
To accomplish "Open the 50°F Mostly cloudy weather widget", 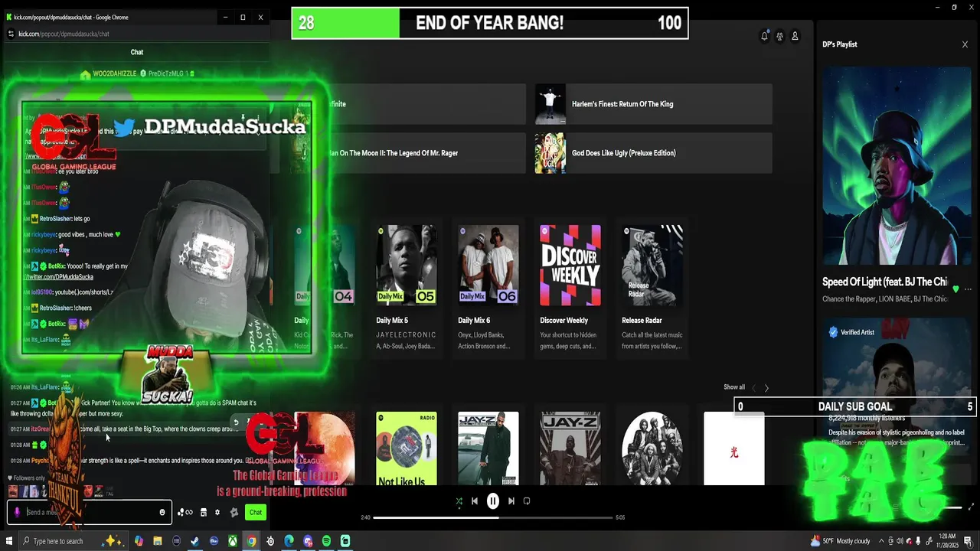I will 841,541.
